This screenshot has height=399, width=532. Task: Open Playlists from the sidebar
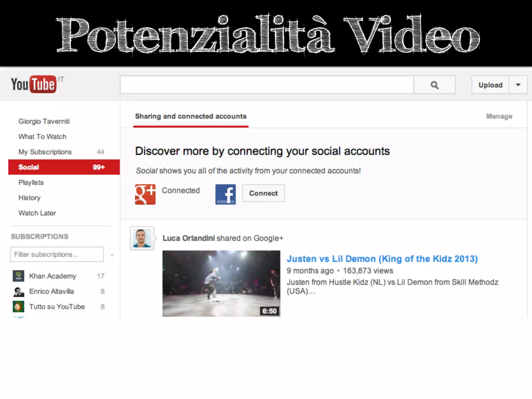[x=31, y=182]
